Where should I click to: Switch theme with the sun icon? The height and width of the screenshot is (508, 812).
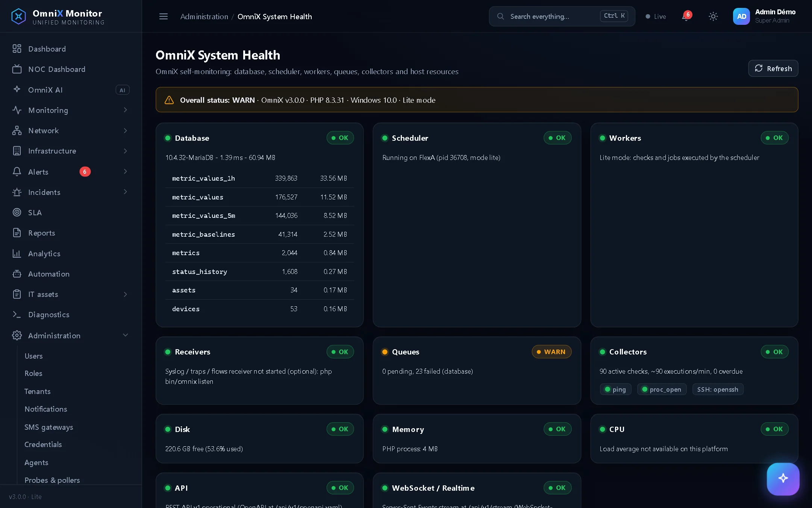click(x=713, y=17)
